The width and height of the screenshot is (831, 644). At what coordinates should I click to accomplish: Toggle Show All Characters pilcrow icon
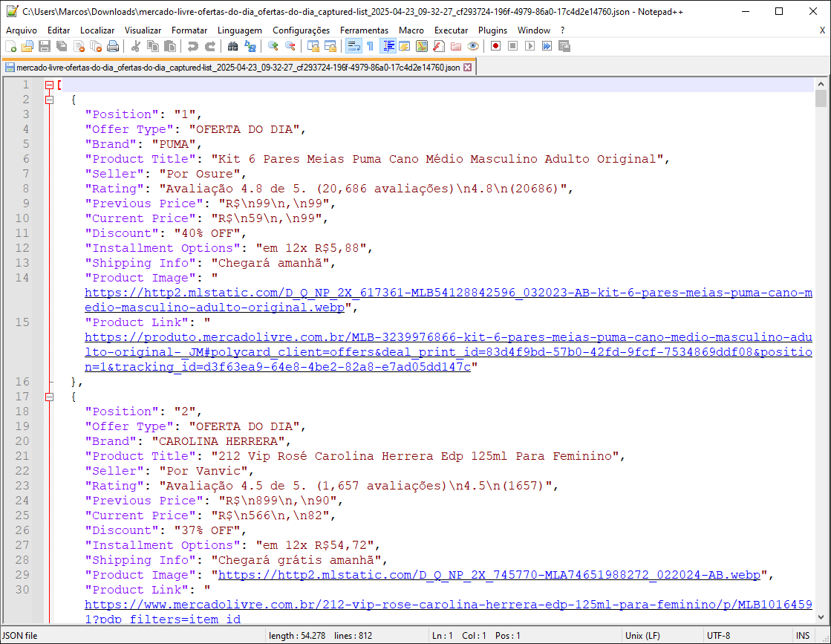point(371,47)
